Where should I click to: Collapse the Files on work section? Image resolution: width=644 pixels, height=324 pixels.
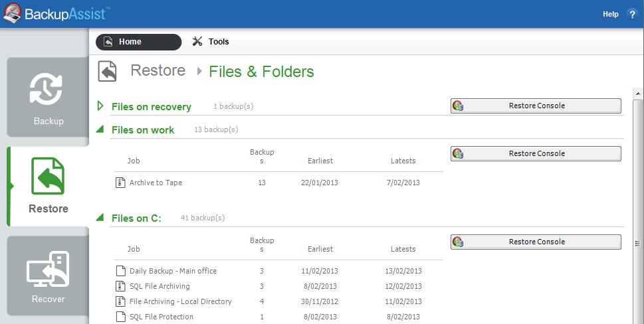tap(100, 129)
